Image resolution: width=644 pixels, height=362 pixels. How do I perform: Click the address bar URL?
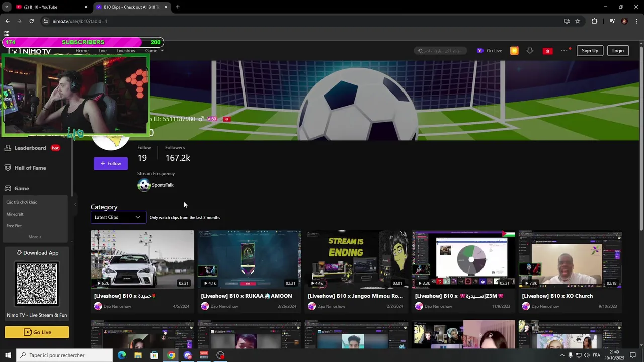tap(79, 21)
